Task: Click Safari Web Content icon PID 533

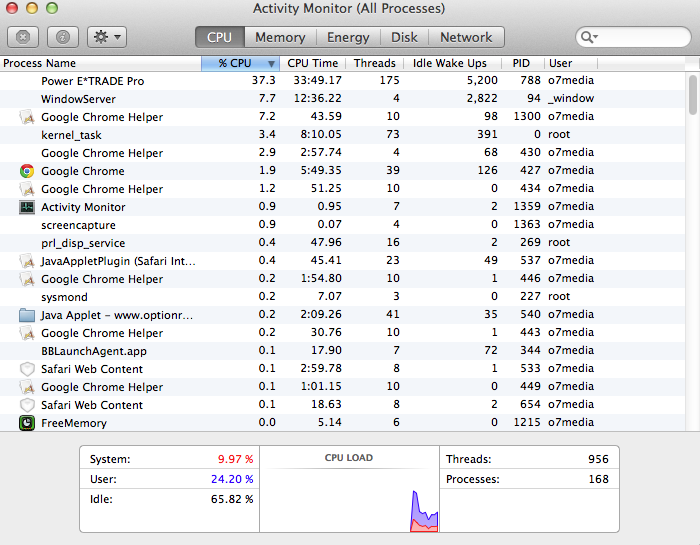Action: click(x=27, y=369)
